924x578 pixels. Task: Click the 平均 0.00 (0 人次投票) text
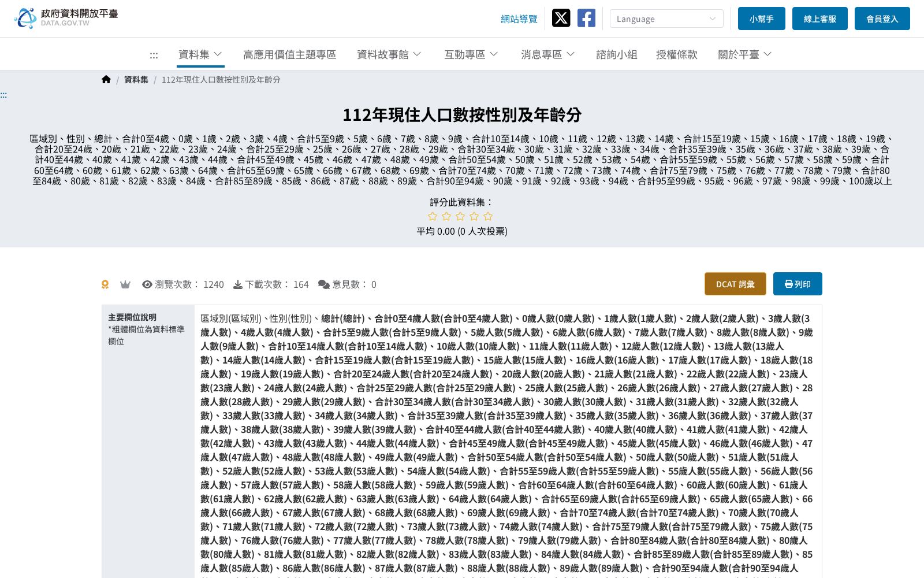[x=462, y=231]
